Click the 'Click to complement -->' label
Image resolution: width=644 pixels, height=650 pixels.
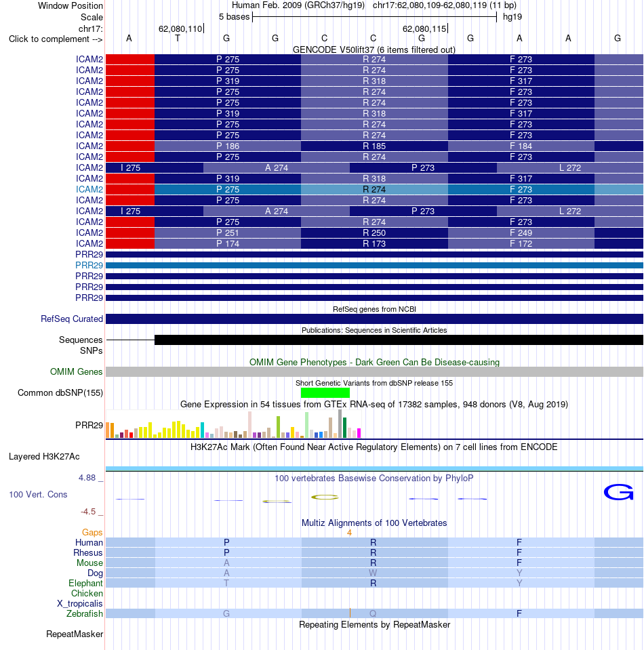(56, 39)
